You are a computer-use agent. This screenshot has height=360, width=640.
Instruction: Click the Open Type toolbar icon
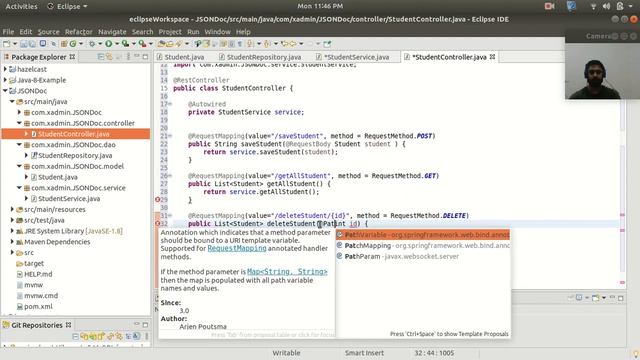coord(162,44)
